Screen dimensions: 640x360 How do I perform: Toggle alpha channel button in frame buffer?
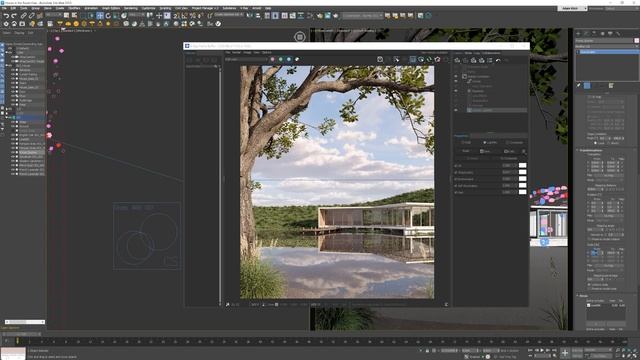(x=297, y=60)
